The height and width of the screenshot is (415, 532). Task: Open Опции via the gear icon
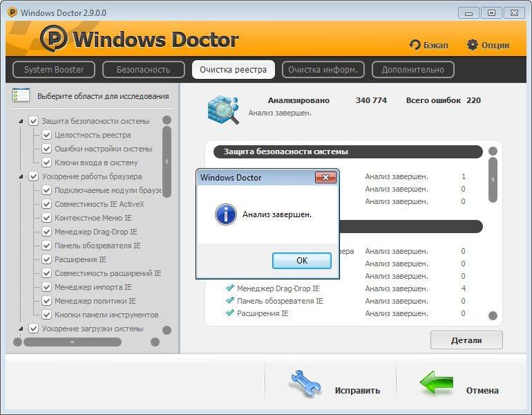point(472,45)
